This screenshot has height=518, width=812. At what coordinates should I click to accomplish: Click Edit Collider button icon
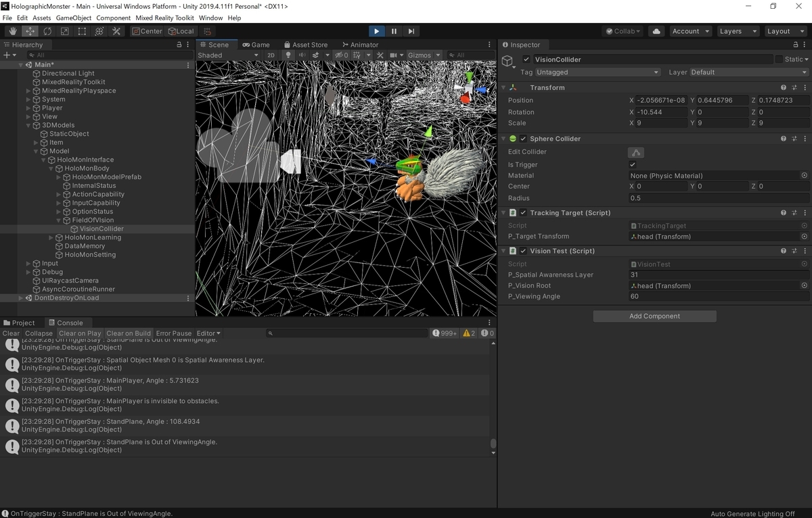click(635, 152)
